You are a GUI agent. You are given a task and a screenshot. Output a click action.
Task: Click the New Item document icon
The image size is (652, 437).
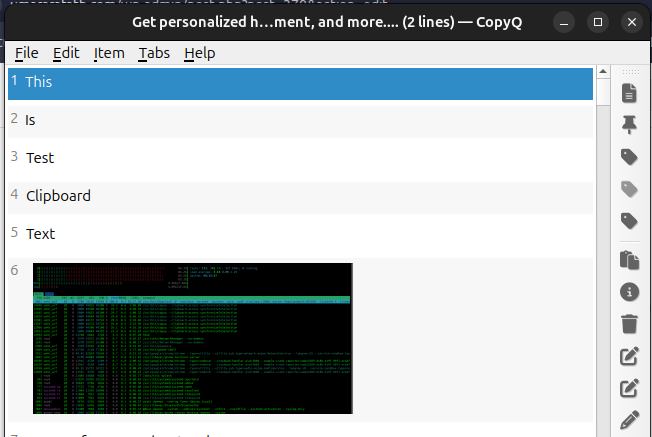629,93
